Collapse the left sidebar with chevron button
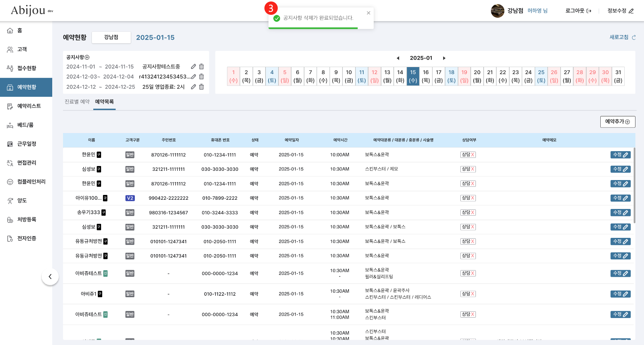The image size is (644, 345). click(x=50, y=277)
